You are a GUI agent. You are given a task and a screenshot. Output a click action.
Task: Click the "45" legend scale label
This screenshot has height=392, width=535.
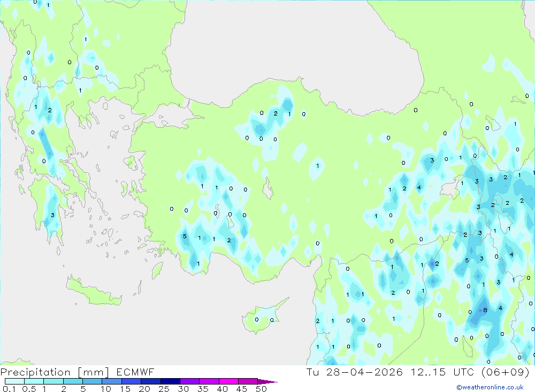pos(242,389)
